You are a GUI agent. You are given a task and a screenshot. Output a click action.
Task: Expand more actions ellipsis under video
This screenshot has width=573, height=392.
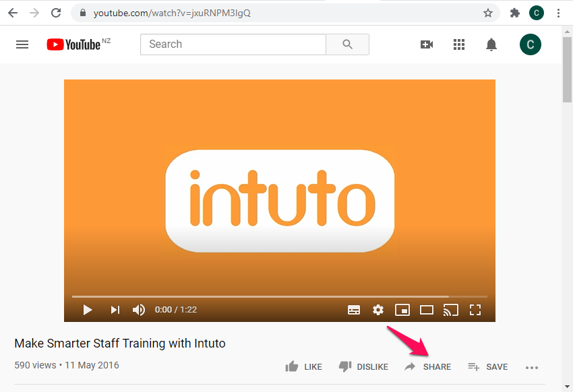[532, 368]
